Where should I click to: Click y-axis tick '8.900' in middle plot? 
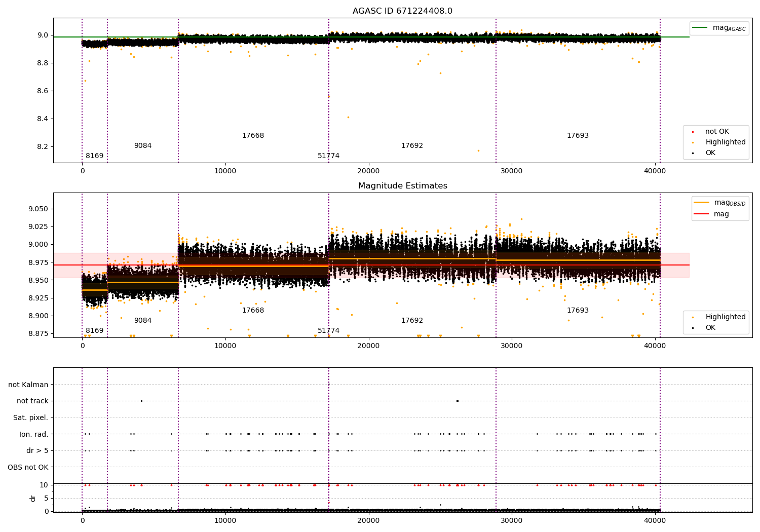tap(38, 316)
